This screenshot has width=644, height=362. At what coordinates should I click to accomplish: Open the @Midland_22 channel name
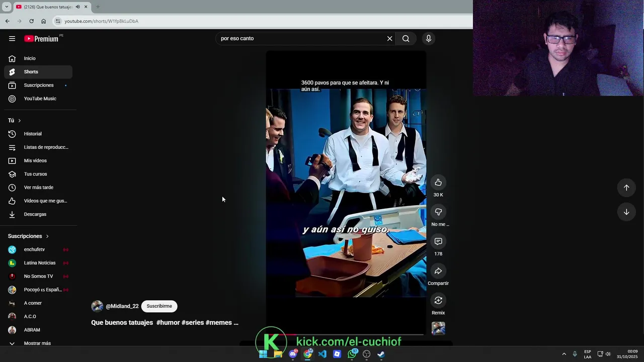coord(122,306)
